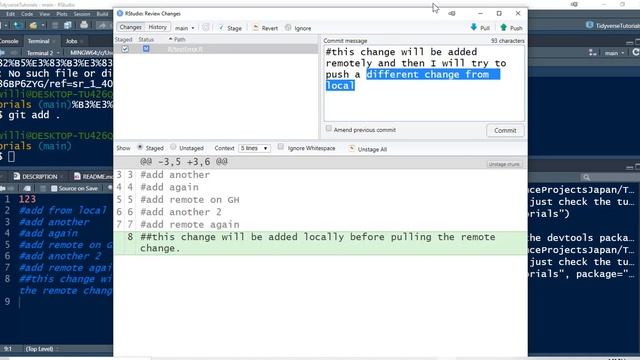
Task: Sort file list by Path column
Action: point(177,39)
